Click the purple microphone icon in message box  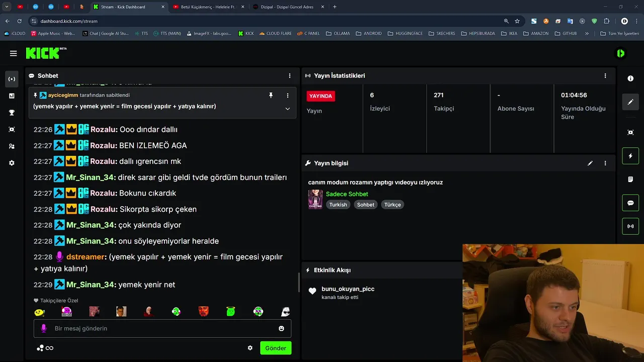(44, 328)
